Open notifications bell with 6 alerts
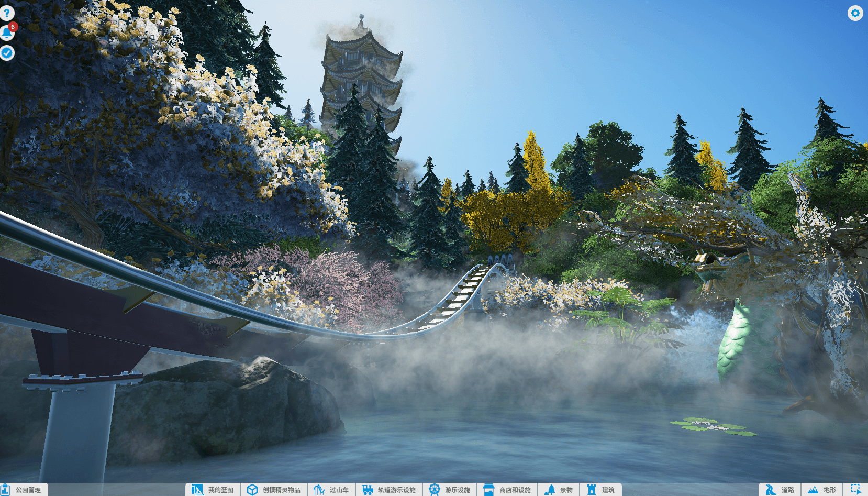Screen dimensions: 868x496 tap(7, 33)
